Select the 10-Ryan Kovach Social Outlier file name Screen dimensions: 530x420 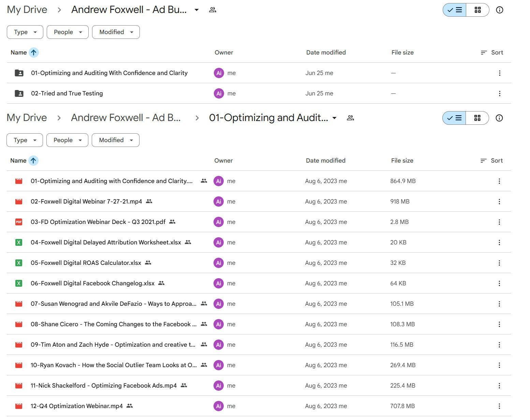pos(114,365)
